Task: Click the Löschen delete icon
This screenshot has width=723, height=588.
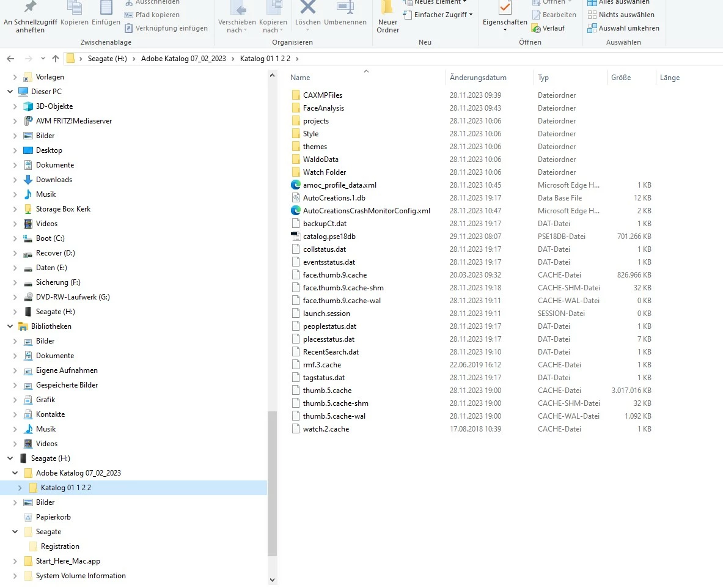Action: (x=308, y=7)
